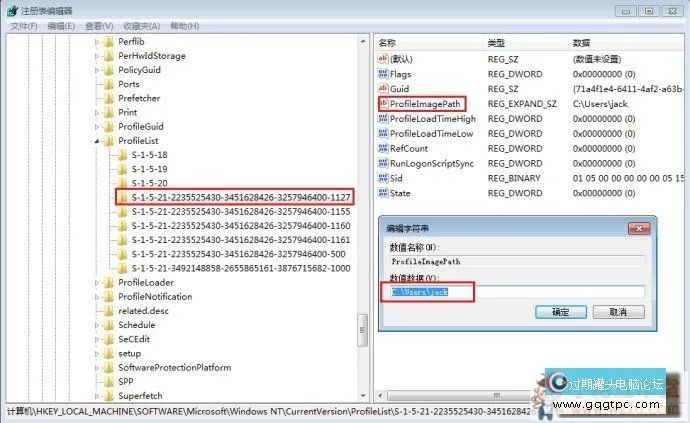Click the ProfileList folder icon
Image resolution: width=690 pixels, height=423 pixels.
(x=108, y=141)
